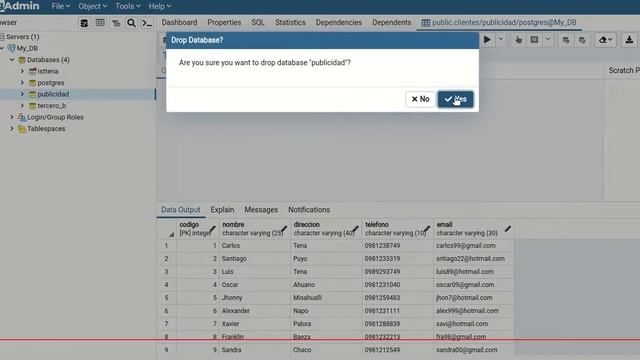Click the Execute query play icon
640x360 pixels.
[487, 40]
